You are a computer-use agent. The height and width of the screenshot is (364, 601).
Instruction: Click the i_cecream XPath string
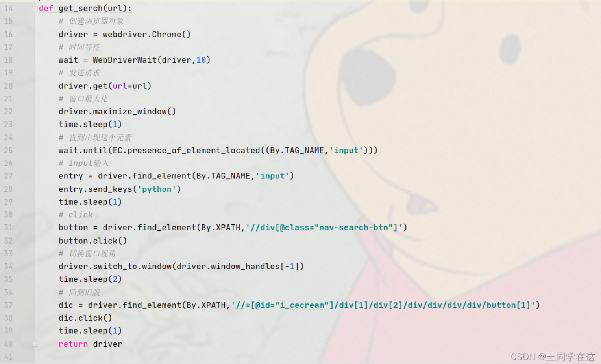click(385, 305)
